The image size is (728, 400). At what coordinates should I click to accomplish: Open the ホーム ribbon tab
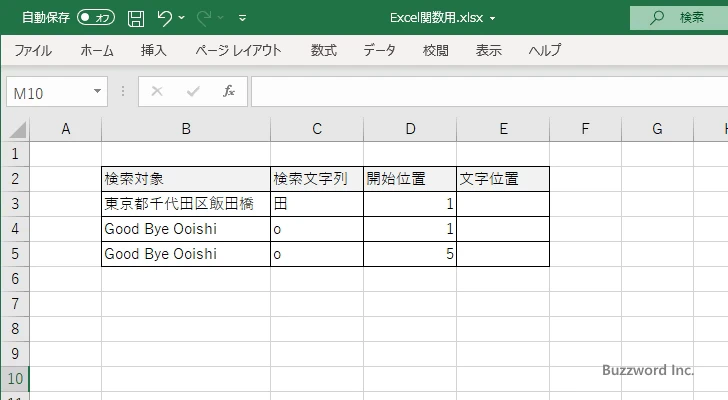(97, 50)
